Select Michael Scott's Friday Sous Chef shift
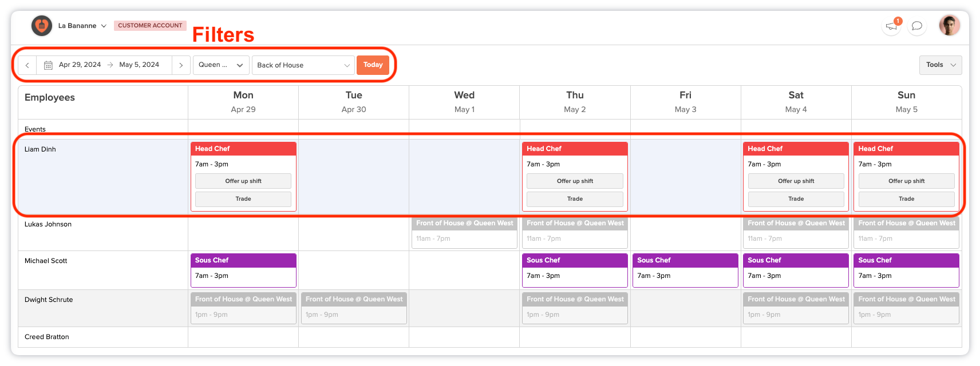Viewport: 980px width, 366px height. [x=685, y=270]
